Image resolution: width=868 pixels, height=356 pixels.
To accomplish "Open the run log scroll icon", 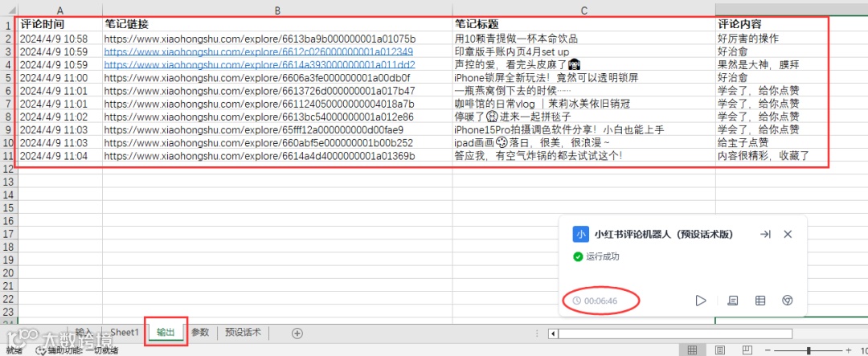I will click(732, 301).
